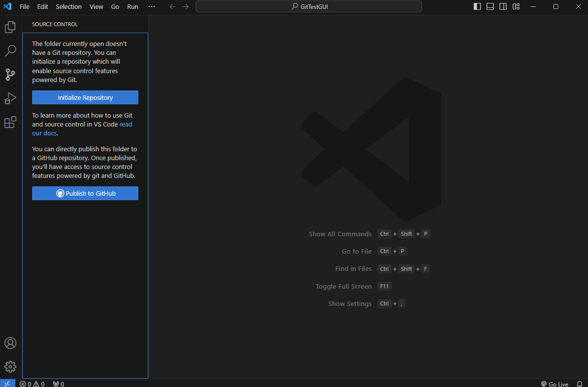This screenshot has height=387, width=588.
Task: Open the File menu
Action: click(24, 7)
